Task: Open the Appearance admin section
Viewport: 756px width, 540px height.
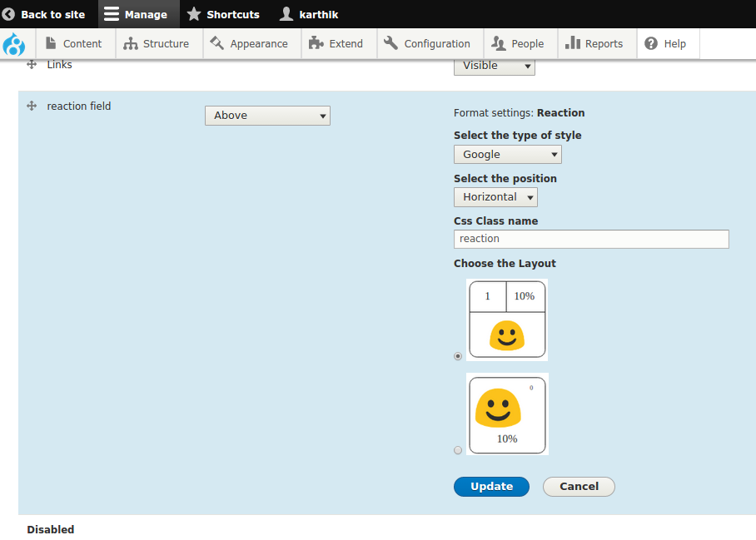Action: [251, 43]
